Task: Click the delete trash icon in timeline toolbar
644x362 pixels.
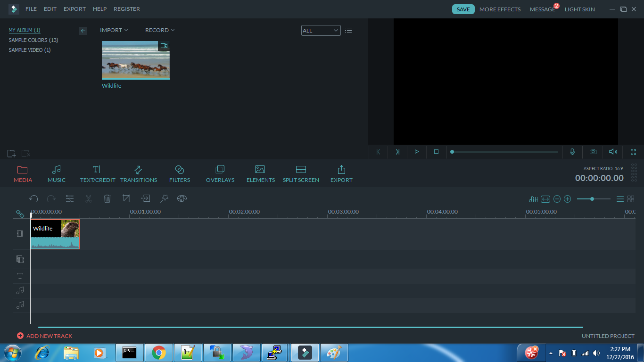Action: 107,199
